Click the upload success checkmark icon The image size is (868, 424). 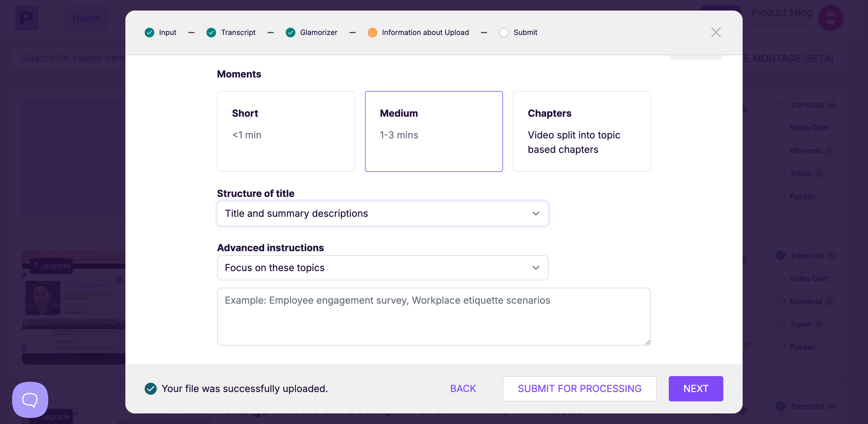pos(151,389)
